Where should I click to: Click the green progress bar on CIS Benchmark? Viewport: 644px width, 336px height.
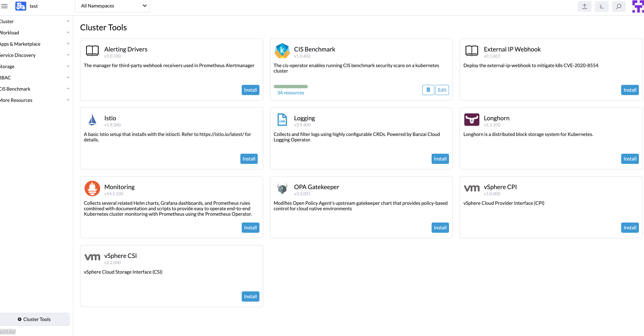(x=291, y=86)
